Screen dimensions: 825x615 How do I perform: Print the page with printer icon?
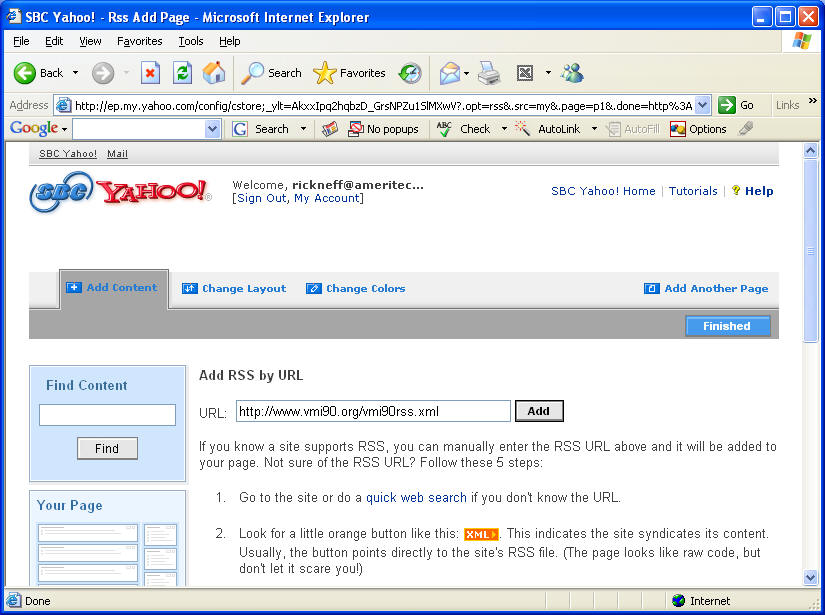489,73
